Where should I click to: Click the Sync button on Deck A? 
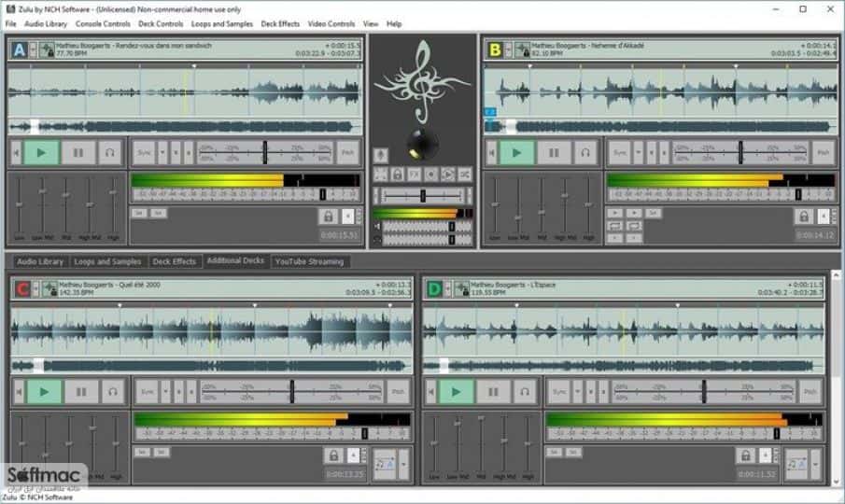click(x=145, y=153)
